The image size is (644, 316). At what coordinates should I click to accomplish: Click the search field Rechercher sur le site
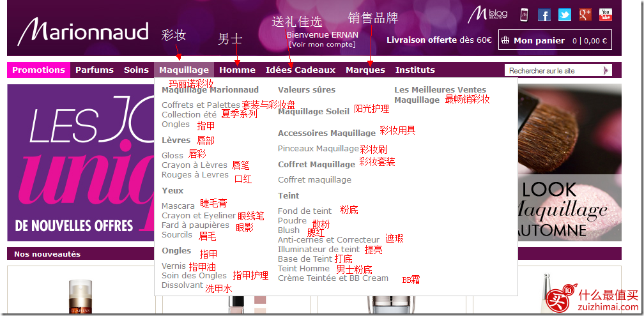coord(553,71)
